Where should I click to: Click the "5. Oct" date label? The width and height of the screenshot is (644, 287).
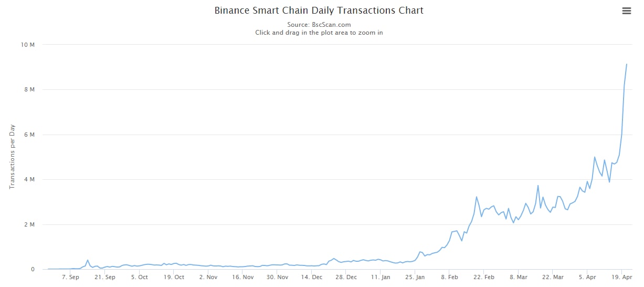point(140,278)
